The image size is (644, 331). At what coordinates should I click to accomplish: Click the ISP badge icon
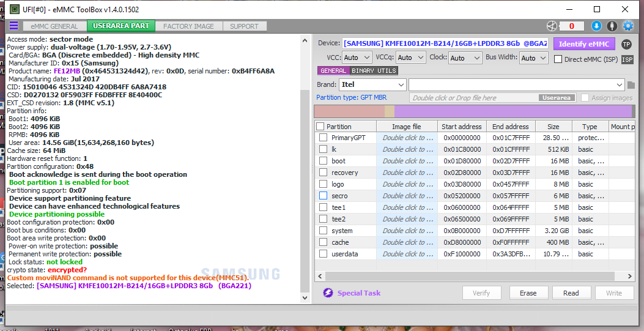[x=627, y=59]
